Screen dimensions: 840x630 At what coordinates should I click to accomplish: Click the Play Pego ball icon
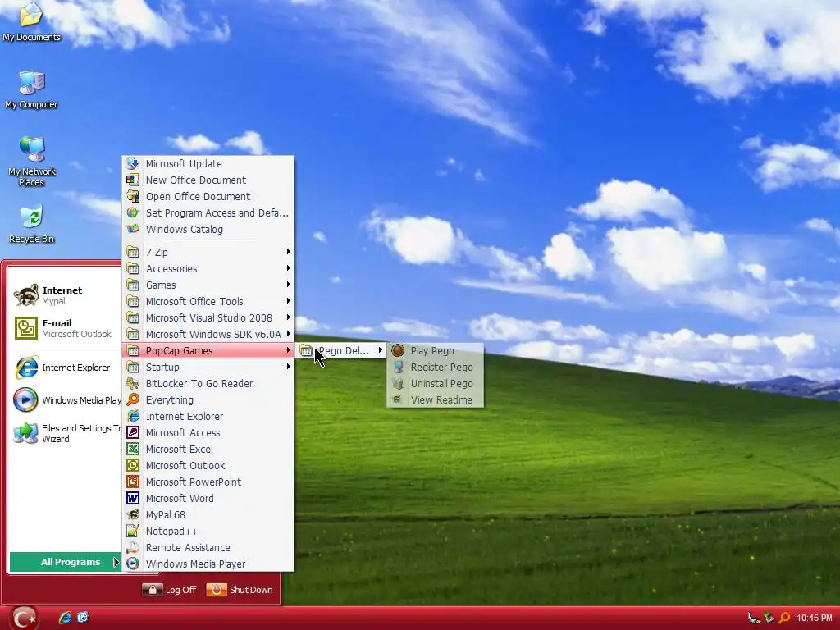pos(398,351)
